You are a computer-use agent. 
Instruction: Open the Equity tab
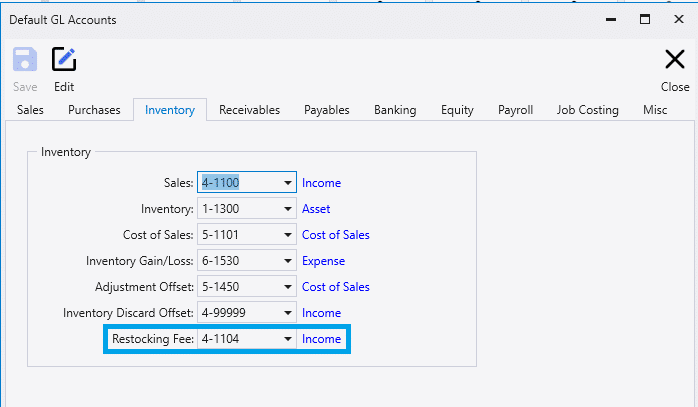pos(457,110)
